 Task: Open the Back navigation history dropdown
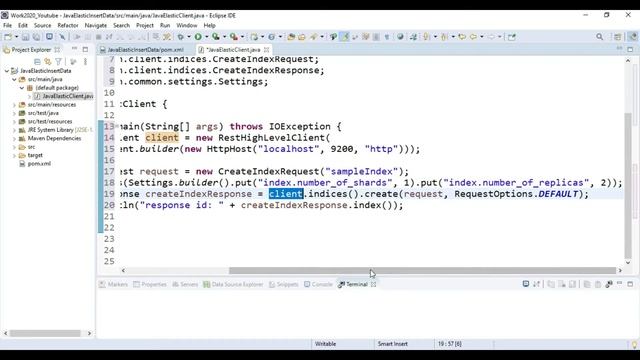[x=482, y=37]
